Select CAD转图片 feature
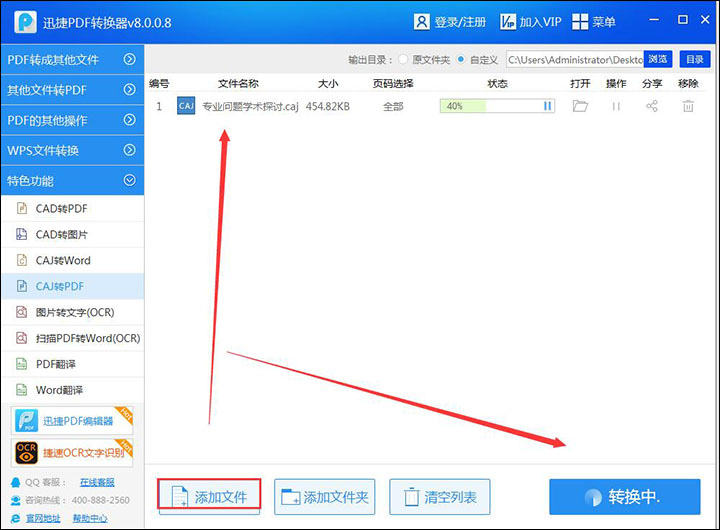 click(x=73, y=235)
